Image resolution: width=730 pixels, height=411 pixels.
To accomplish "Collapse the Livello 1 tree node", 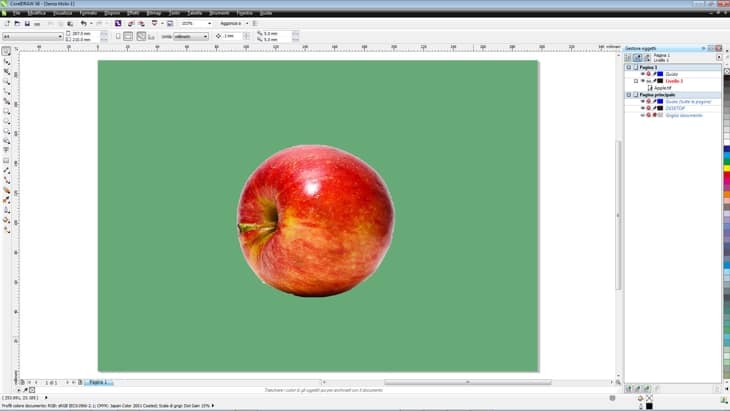I will [636, 81].
